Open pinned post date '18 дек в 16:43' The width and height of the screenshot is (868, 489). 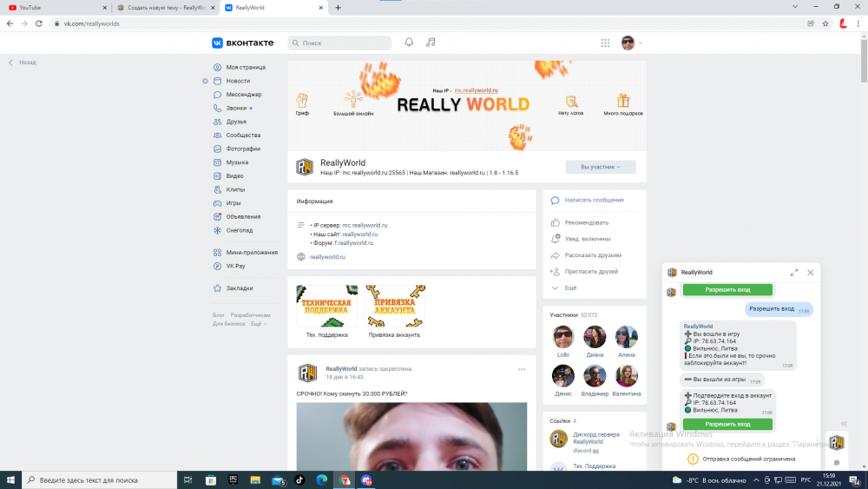345,377
